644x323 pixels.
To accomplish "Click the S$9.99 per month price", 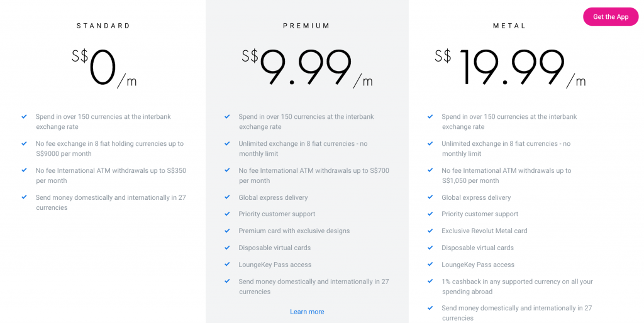I will 307,68.
